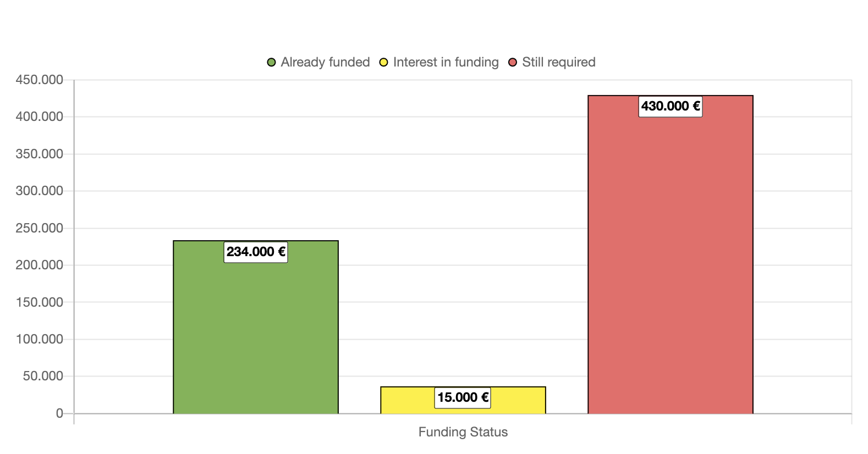Click the 150.000 y-axis tick label

[x=40, y=302]
